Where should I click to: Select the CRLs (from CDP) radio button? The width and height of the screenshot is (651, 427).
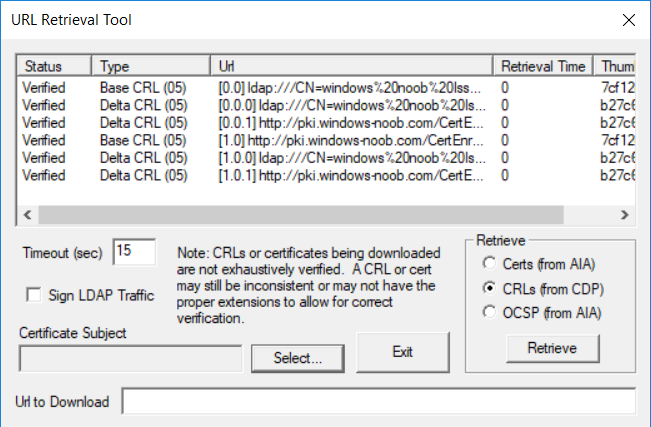490,288
